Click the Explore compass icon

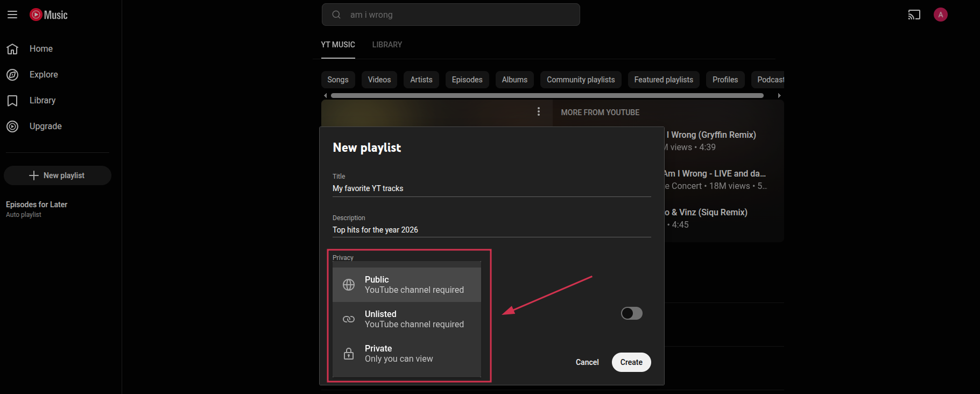coord(12,75)
